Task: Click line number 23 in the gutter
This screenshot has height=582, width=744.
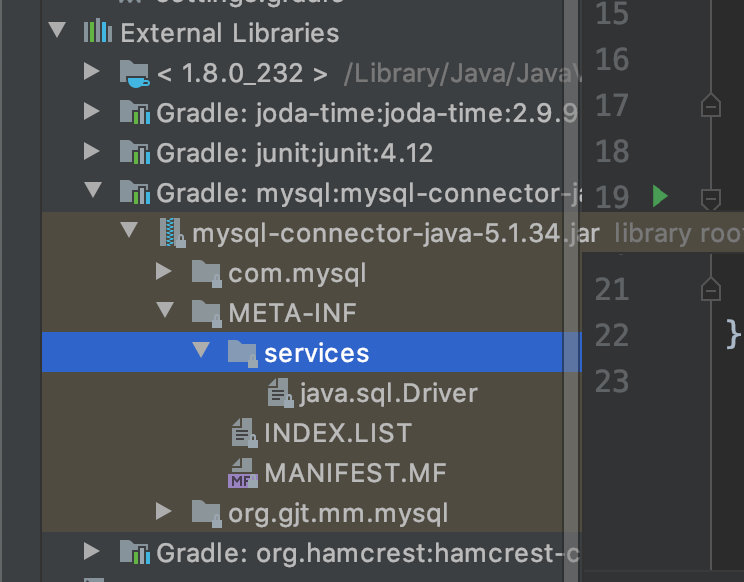Action: coord(612,380)
